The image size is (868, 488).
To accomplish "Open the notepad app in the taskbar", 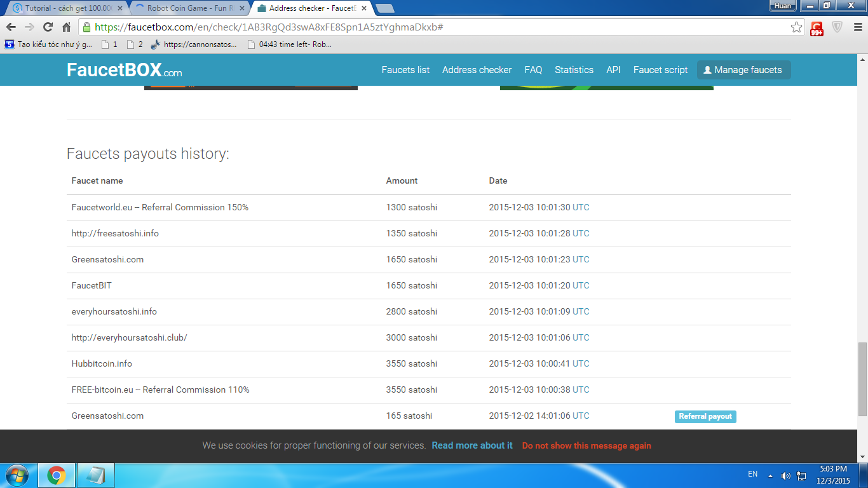I will pos(96,475).
